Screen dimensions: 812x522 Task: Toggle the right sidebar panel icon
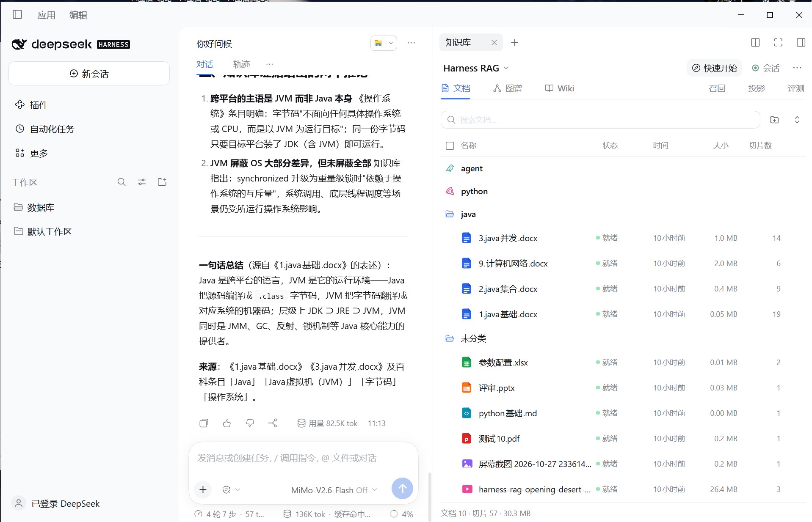801,42
